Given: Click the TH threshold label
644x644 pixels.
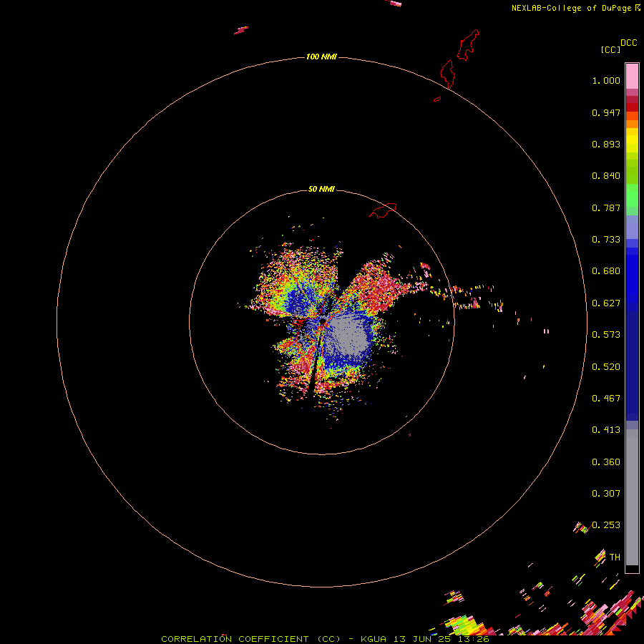Looking at the screenshot, I should tap(615, 557).
